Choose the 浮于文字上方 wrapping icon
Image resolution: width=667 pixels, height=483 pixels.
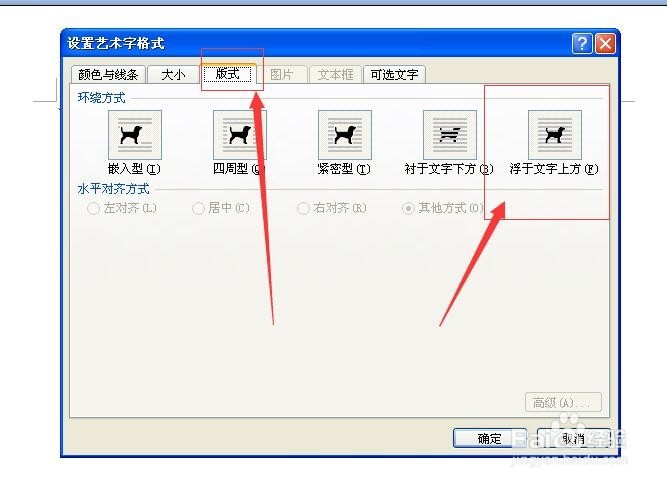pos(555,135)
